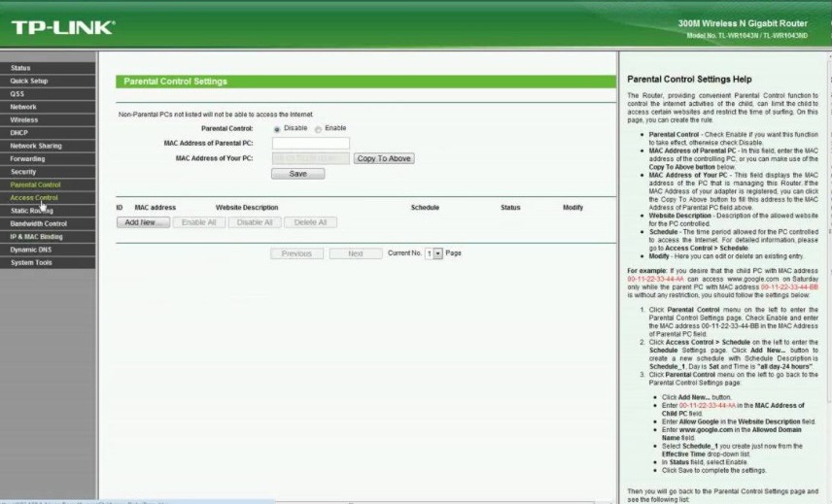Select the Disable radio button for Parental Control
This screenshot has height=504, width=832.
(x=277, y=128)
